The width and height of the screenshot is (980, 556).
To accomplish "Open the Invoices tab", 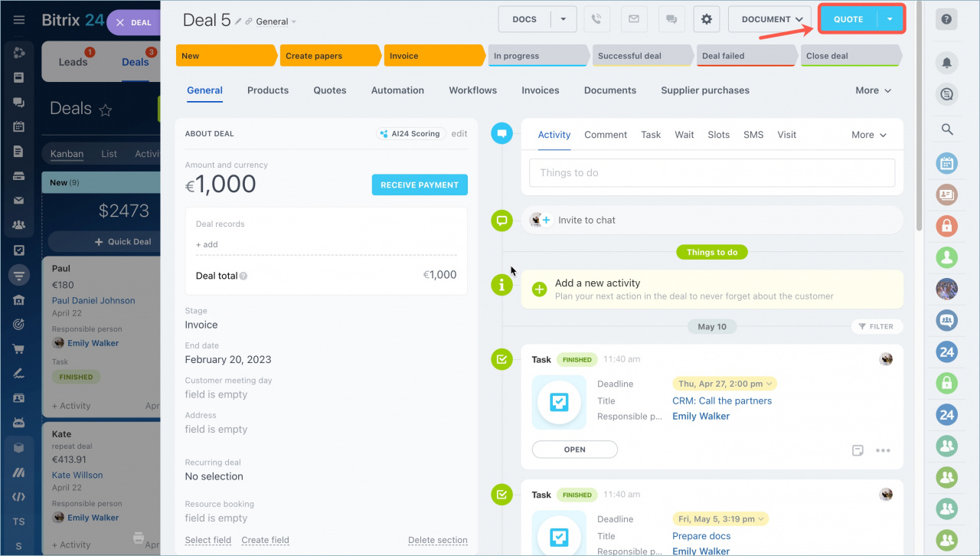I will click(x=541, y=90).
